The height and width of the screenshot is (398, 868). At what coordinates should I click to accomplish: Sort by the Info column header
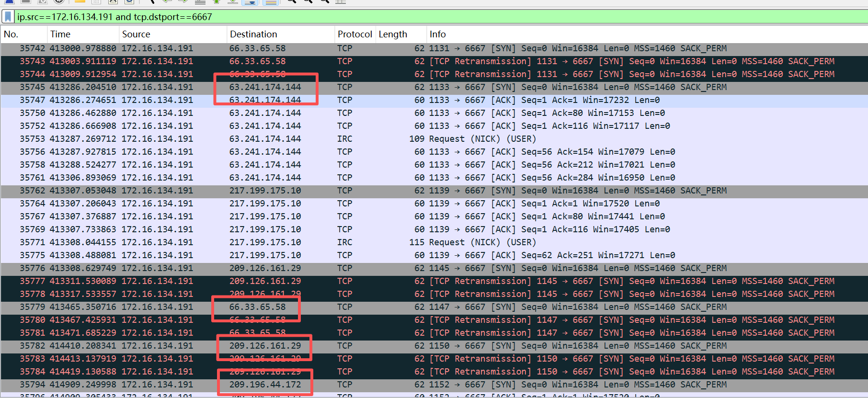[x=647, y=34]
